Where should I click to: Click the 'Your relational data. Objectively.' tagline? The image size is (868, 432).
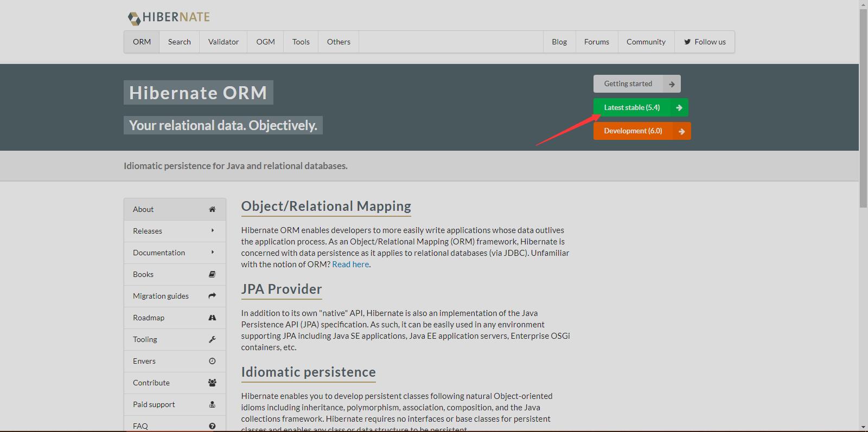point(223,125)
